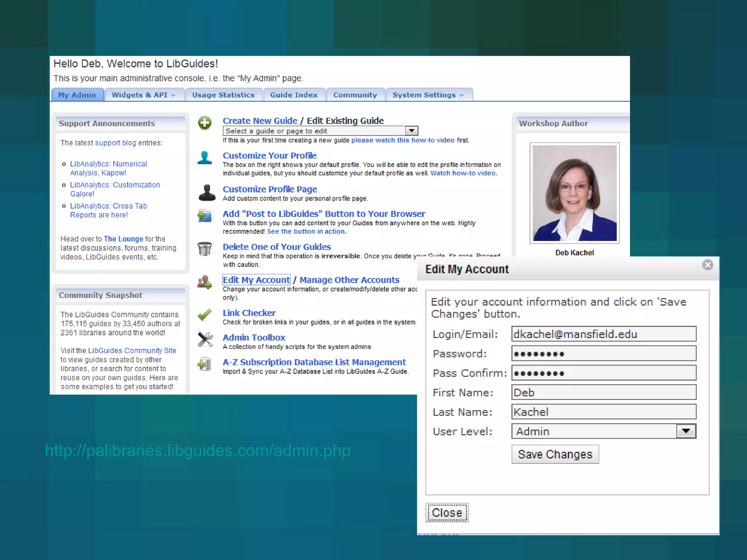This screenshot has width=747, height=560.
Task: Click the Post to LibGuides folder icon
Action: pos(205,216)
